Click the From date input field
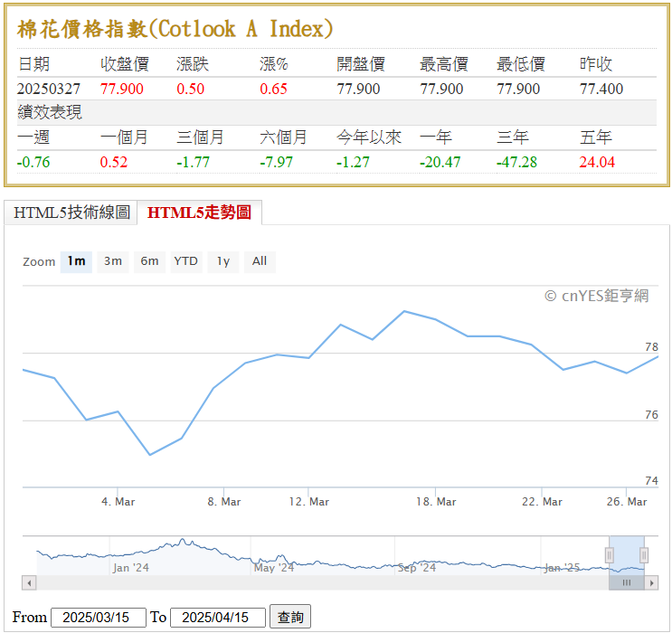Screen dimensions: 672x633 pos(99,618)
